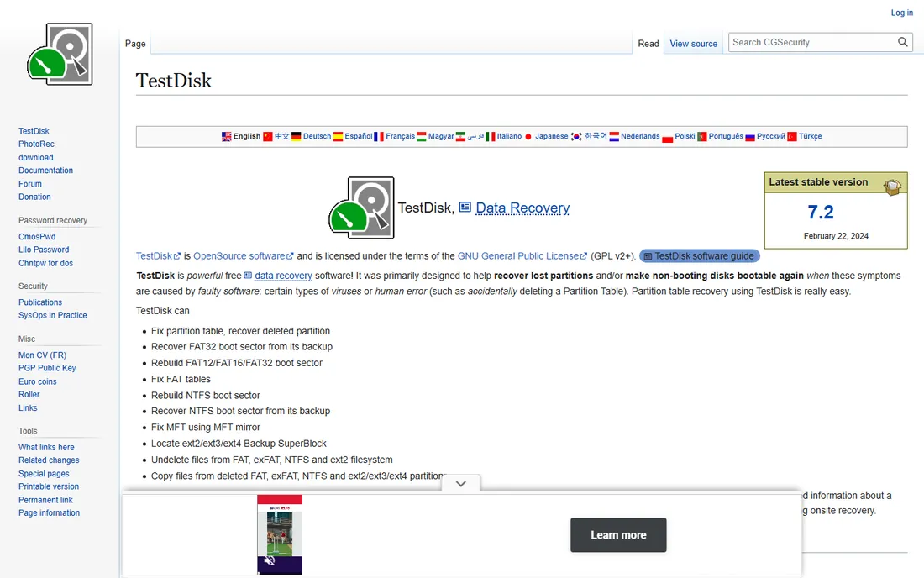Open Documentation in the sidebar
This screenshot has width=924, height=578.
click(x=45, y=171)
